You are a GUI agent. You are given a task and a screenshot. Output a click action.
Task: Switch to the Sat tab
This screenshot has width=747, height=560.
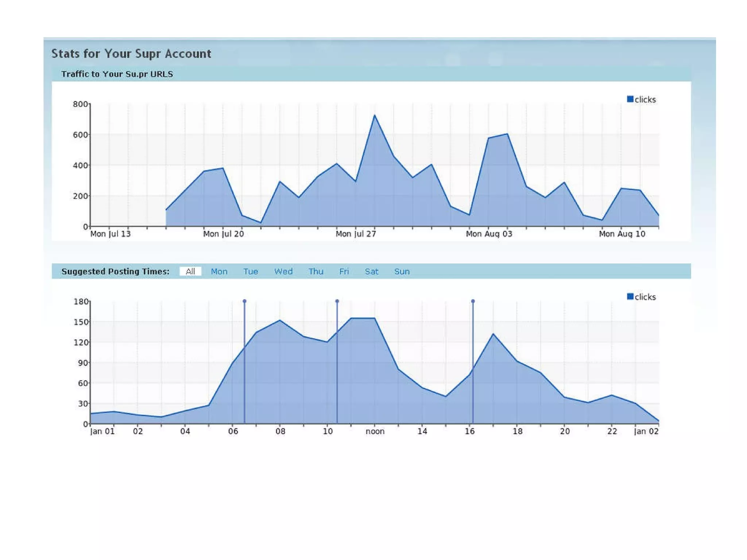[x=371, y=272]
